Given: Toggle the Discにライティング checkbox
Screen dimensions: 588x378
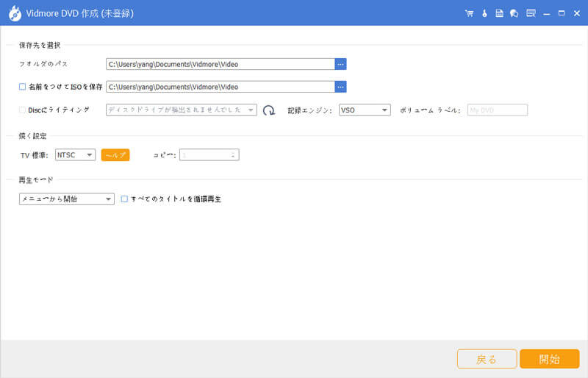Looking at the screenshot, I should click(x=23, y=110).
